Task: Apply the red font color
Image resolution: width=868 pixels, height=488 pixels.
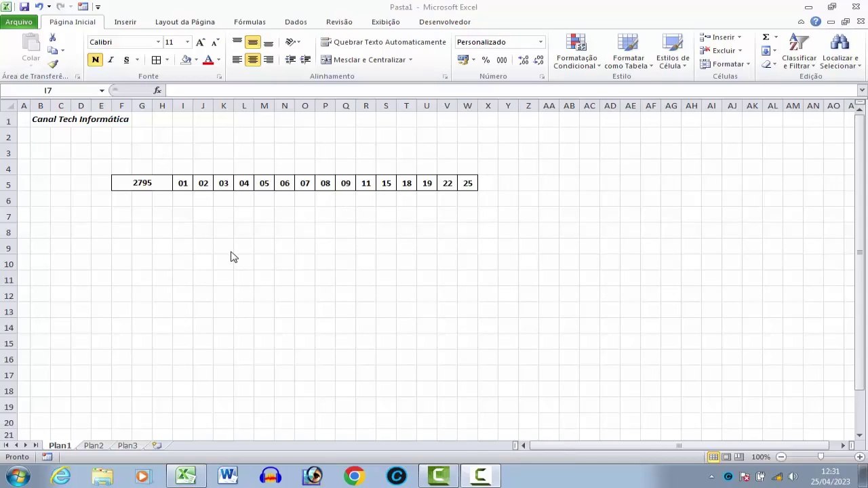Action: (208, 60)
